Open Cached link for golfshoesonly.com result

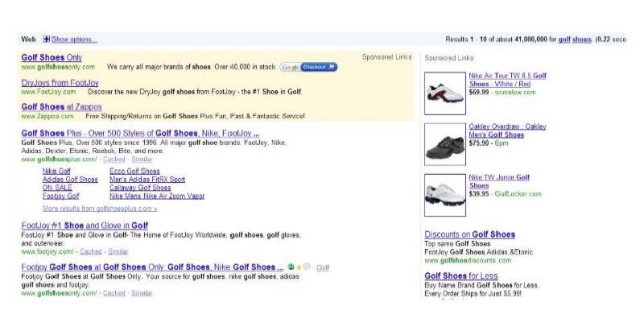pos(114,293)
